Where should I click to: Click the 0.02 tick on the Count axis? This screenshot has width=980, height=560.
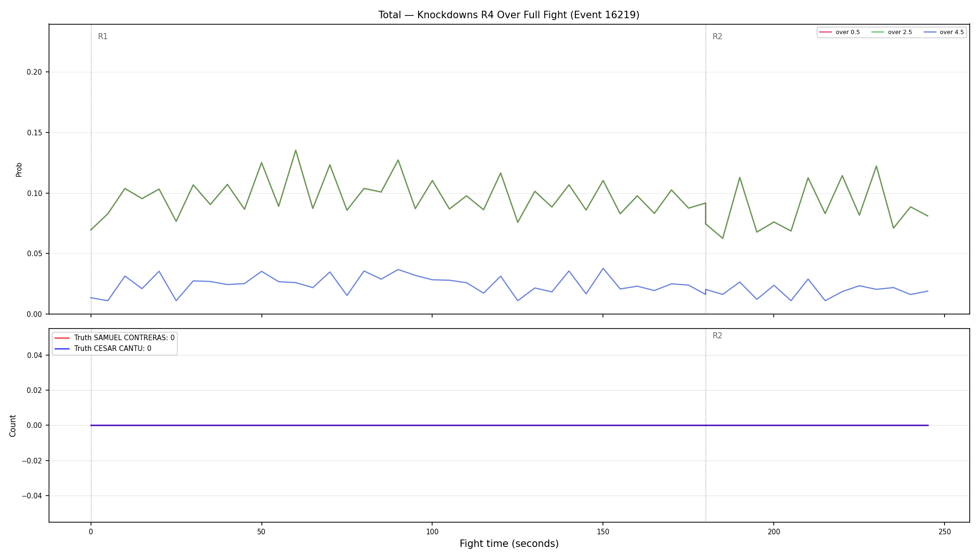35,390
